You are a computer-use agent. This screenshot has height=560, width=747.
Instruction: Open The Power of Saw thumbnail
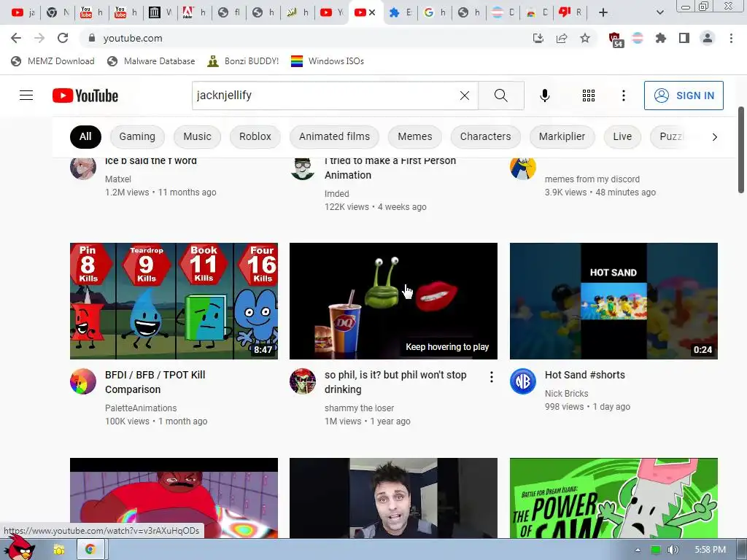[614, 498]
